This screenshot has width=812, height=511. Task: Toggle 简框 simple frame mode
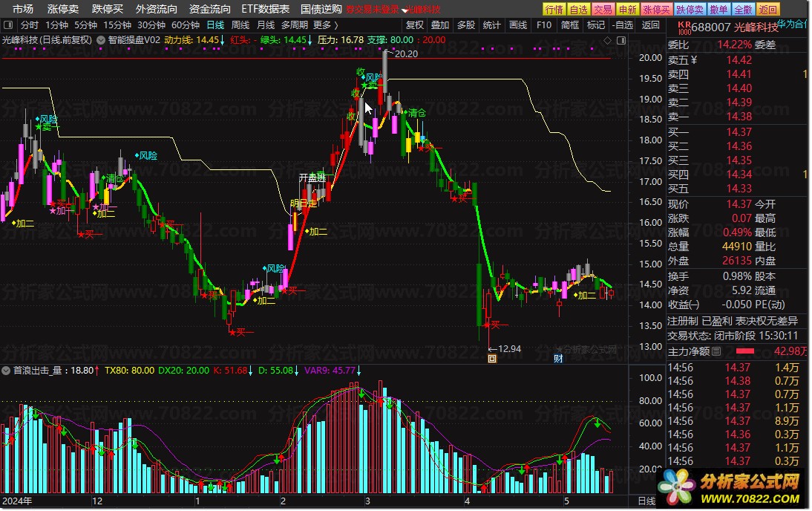(x=569, y=25)
